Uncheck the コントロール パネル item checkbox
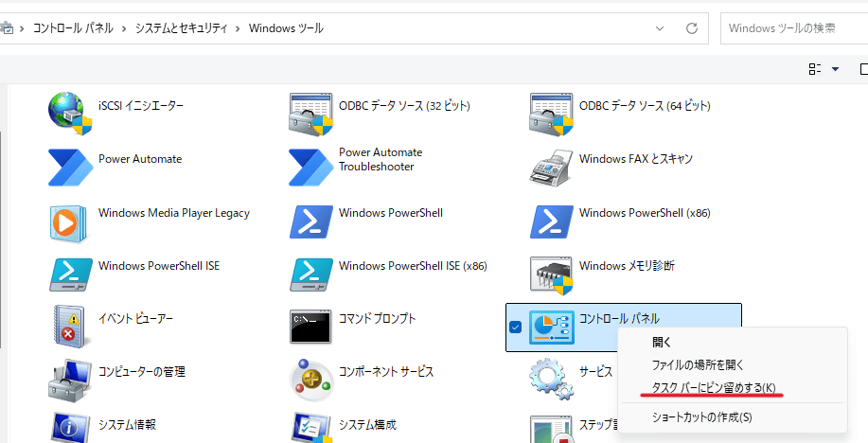The height and width of the screenshot is (443, 868). point(516,328)
